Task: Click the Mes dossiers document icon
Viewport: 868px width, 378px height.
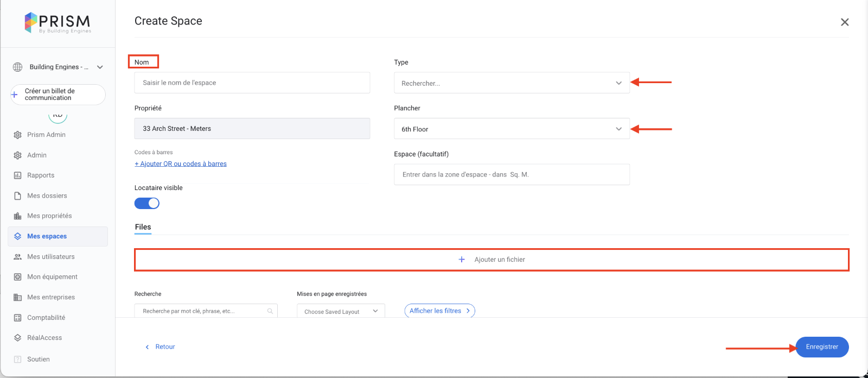Action: [17, 196]
